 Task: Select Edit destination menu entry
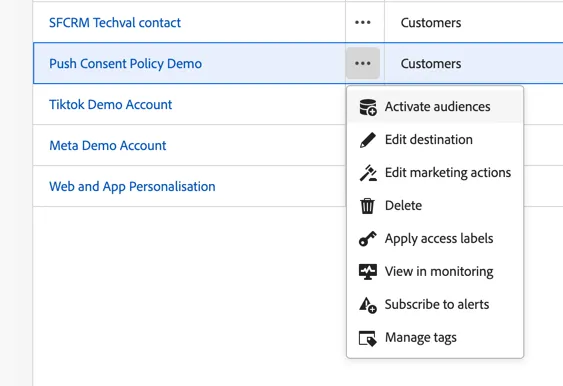(435, 140)
